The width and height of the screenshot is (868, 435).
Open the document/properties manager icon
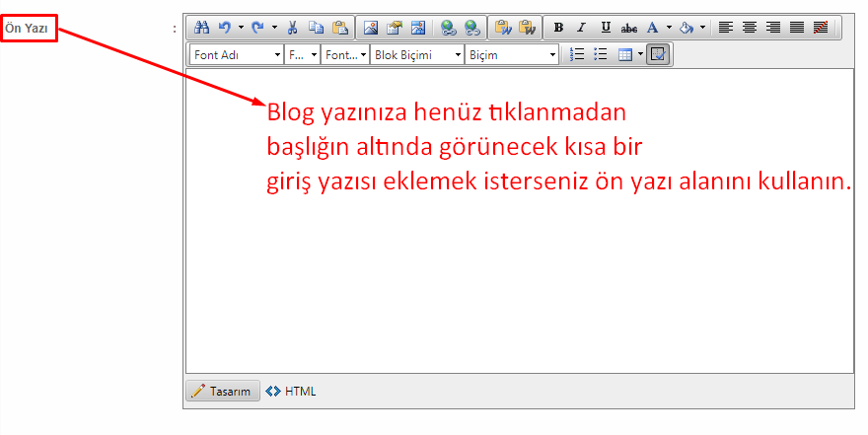(395, 27)
